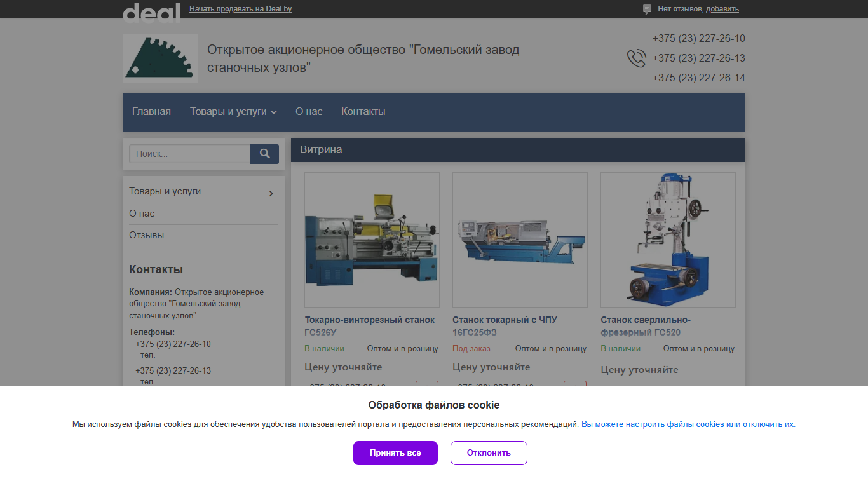Click 'Под заказ' status on 16ГС25Ф3
Image resolution: width=868 pixels, height=488 pixels.
point(471,349)
